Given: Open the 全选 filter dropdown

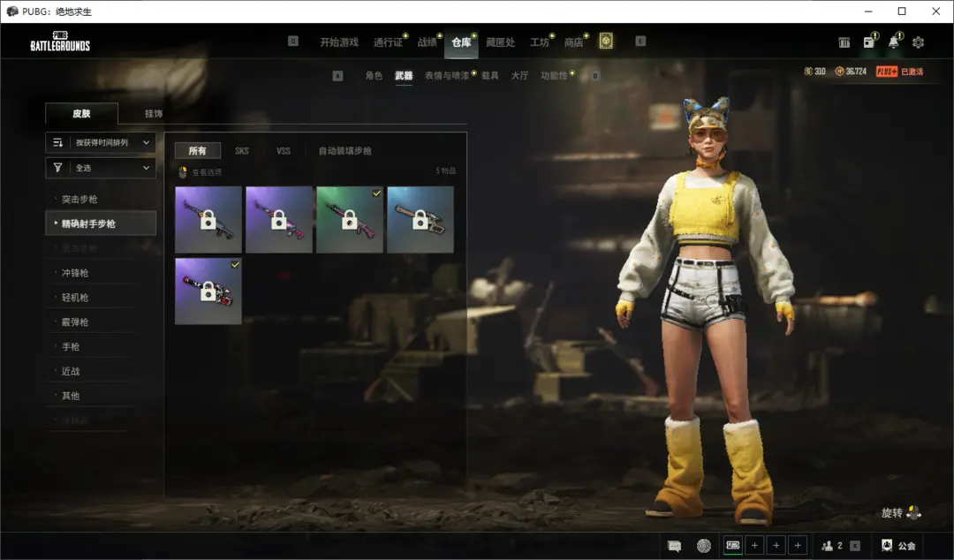Looking at the screenshot, I should (x=101, y=168).
